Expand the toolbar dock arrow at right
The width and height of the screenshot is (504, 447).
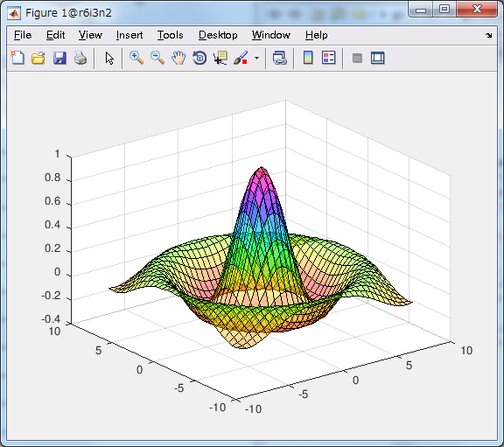489,35
